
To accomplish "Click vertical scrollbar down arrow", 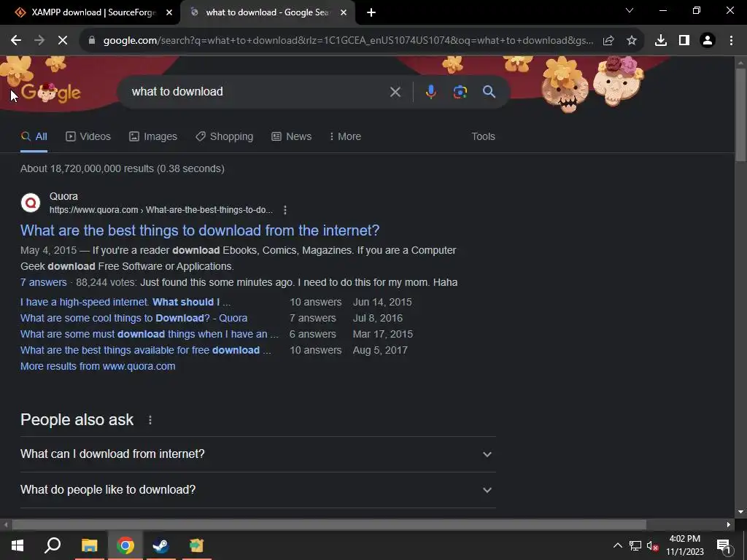I will tap(740, 513).
